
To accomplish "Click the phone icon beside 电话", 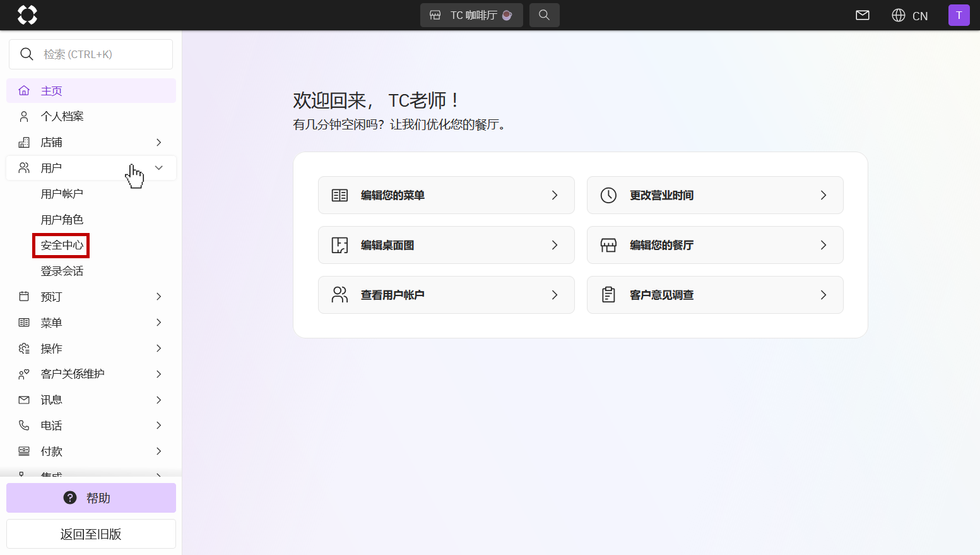I will coord(24,426).
